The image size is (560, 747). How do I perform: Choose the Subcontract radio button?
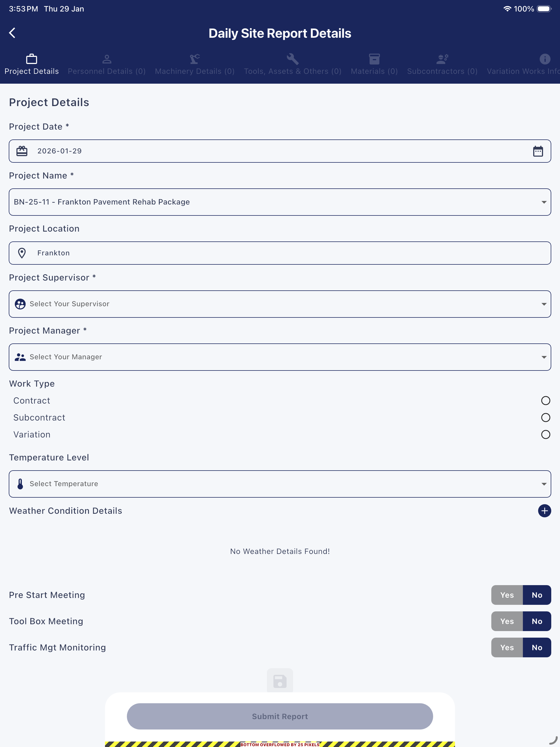(x=545, y=418)
